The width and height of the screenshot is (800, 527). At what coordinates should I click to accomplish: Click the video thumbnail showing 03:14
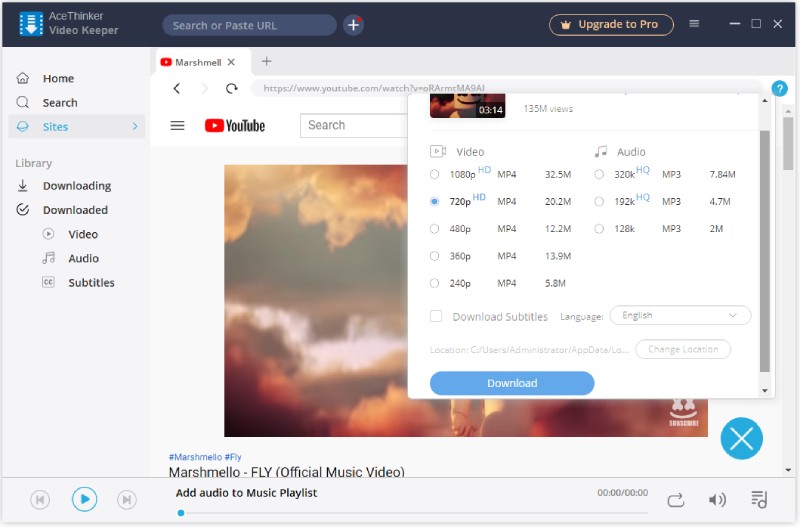467,106
